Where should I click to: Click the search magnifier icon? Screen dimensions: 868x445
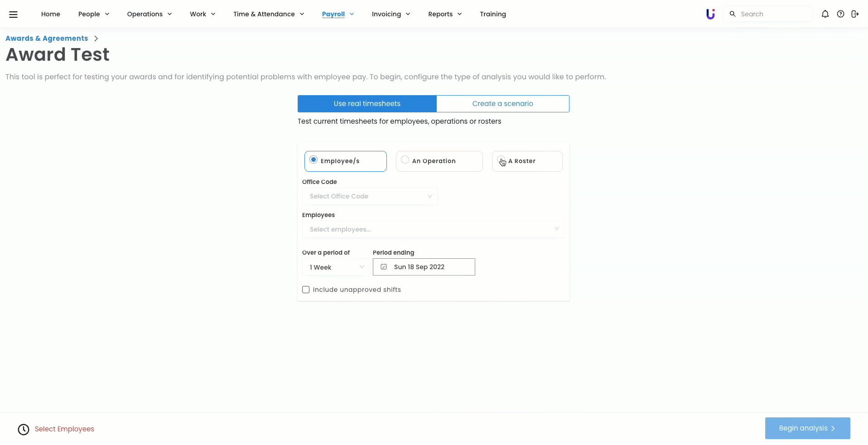(732, 14)
